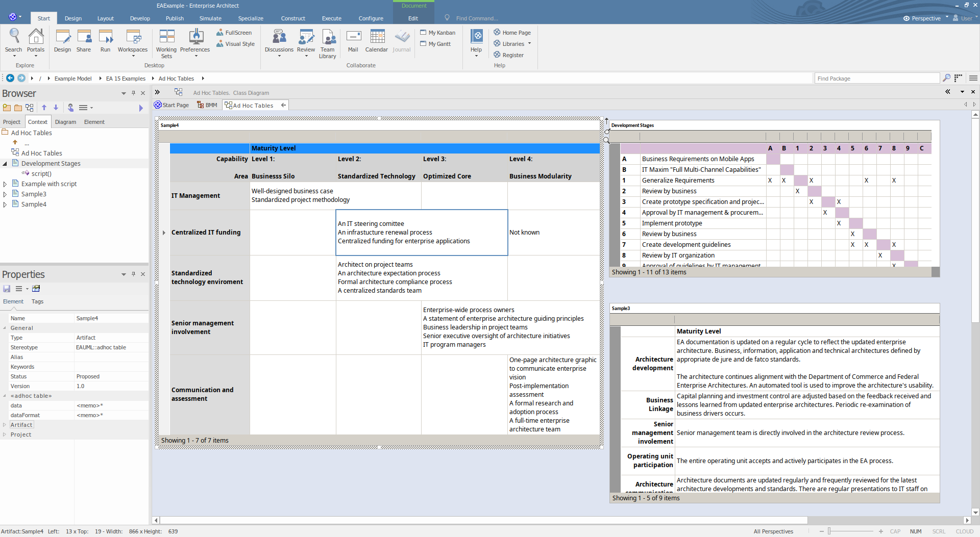Toggle auto-hide pin on the Properties panel

[133, 274]
